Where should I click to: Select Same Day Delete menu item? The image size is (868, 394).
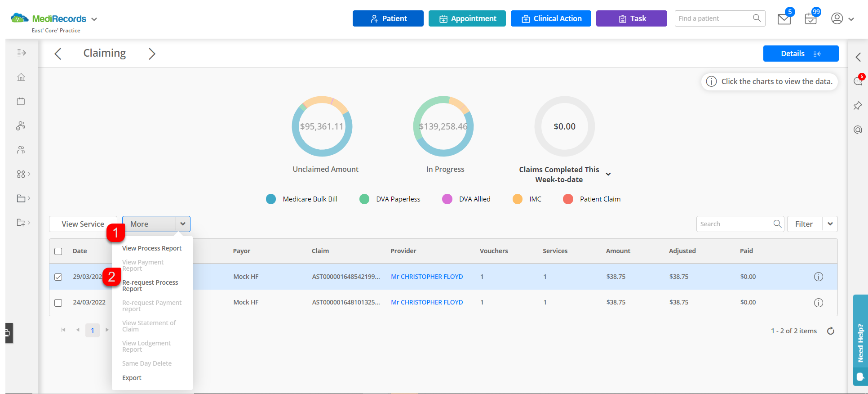tap(147, 363)
